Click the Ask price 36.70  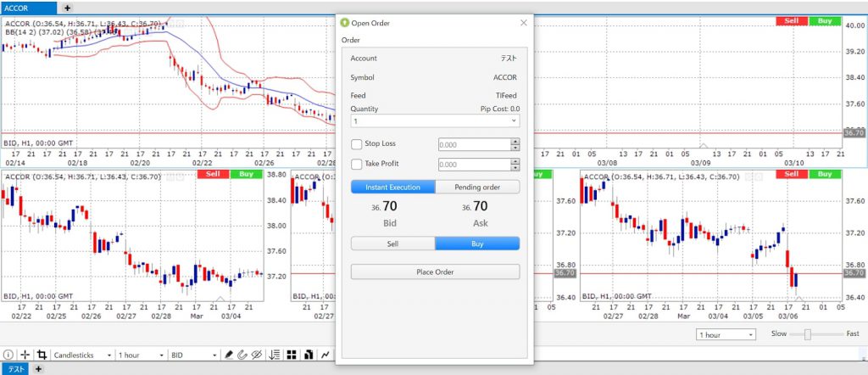tap(475, 207)
